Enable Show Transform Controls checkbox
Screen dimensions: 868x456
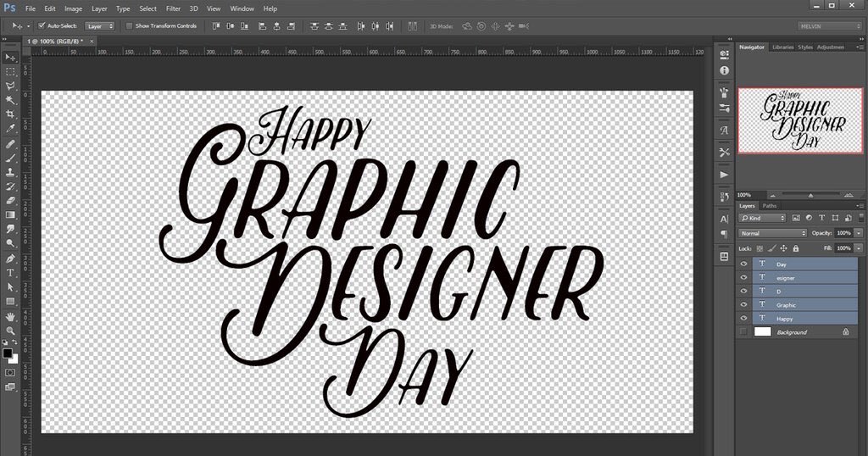coord(129,26)
